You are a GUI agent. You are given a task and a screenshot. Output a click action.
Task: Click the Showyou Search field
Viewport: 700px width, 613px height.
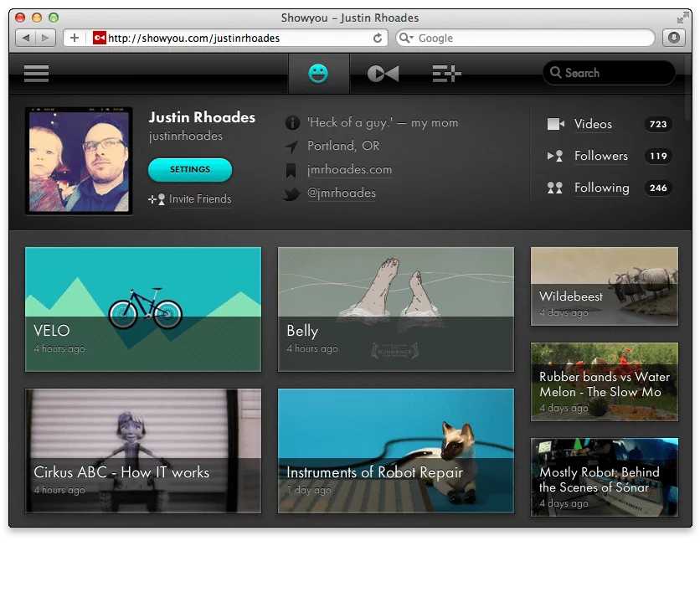point(609,73)
